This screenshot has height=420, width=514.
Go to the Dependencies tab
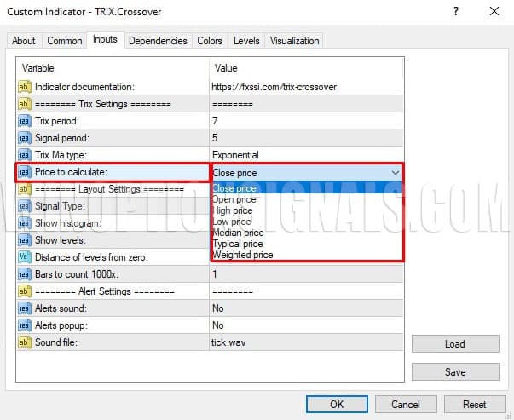(158, 41)
